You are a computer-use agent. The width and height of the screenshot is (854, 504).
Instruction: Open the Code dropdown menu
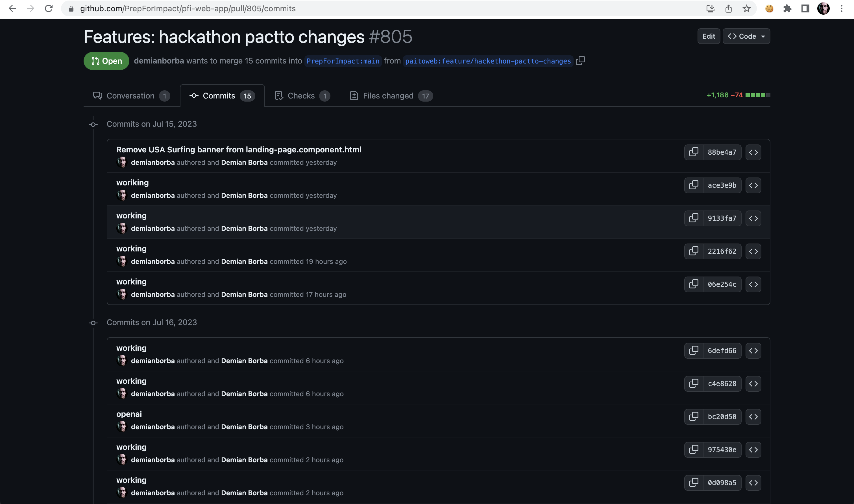pyautogui.click(x=746, y=36)
